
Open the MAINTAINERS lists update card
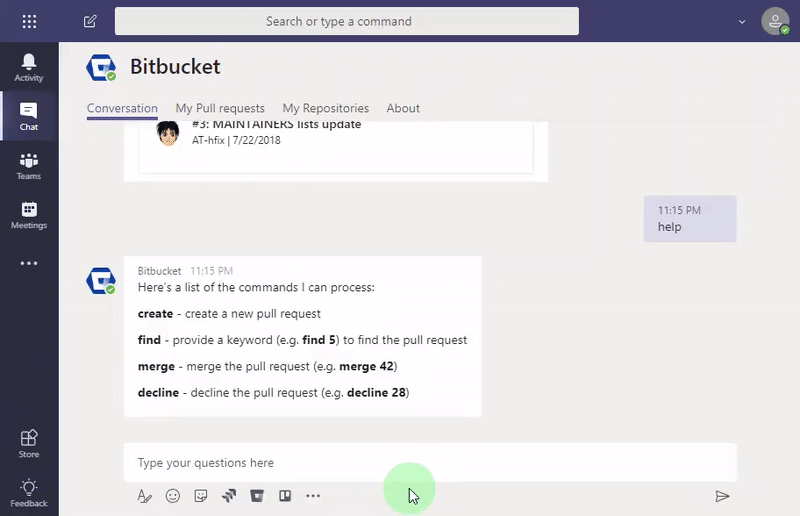[336, 146]
